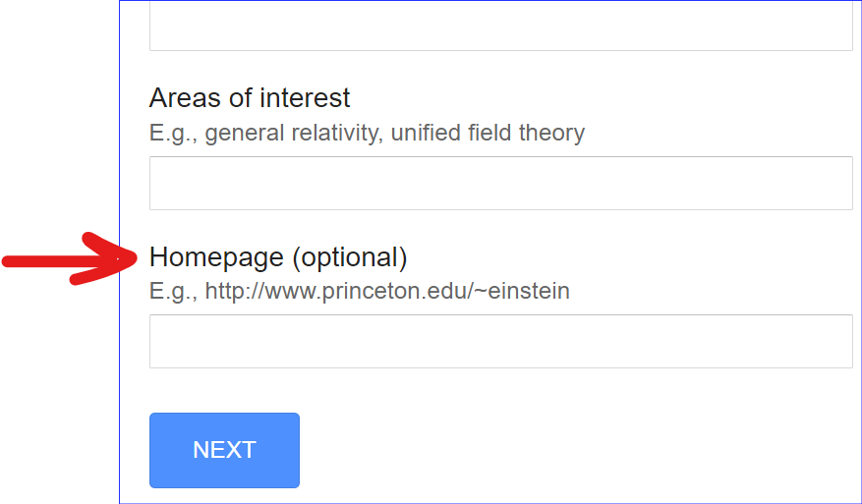Click the word "(optional)" in the Homepage label
The width and height of the screenshot is (862, 504).
[350, 257]
